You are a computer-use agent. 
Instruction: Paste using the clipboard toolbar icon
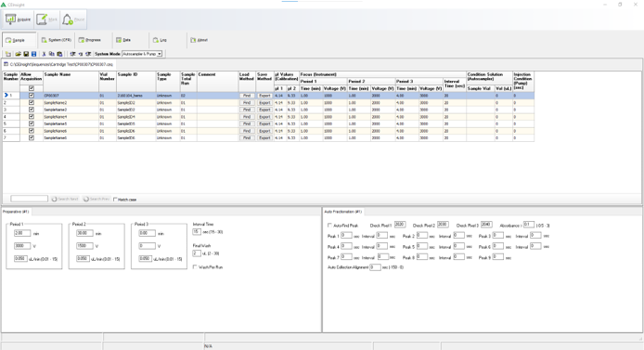point(59,54)
